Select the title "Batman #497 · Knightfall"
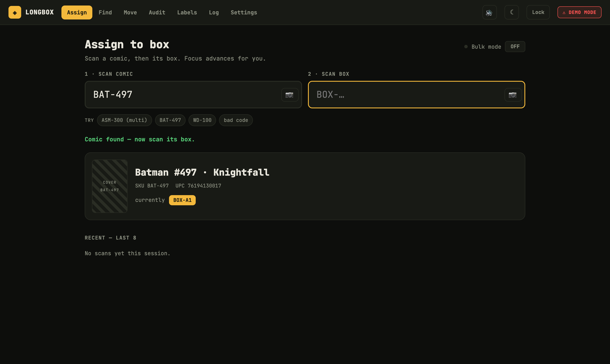The width and height of the screenshot is (610, 364). click(202, 172)
